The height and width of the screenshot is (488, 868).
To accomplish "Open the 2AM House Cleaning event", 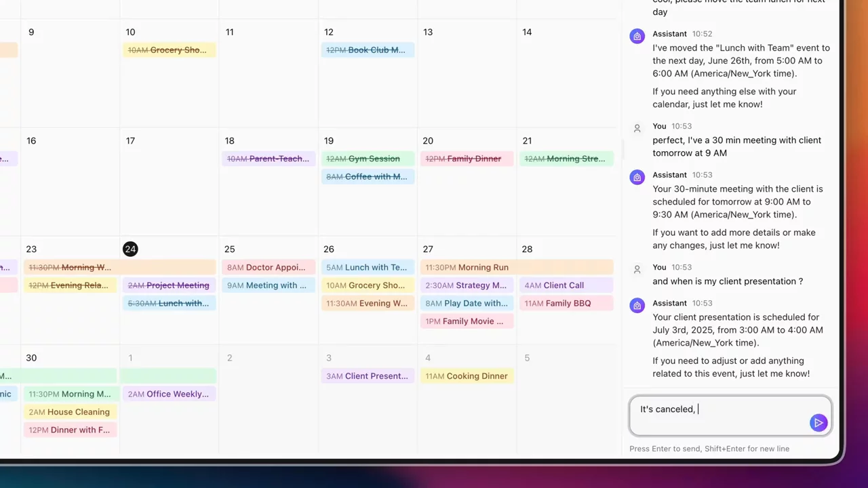I will click(71, 412).
